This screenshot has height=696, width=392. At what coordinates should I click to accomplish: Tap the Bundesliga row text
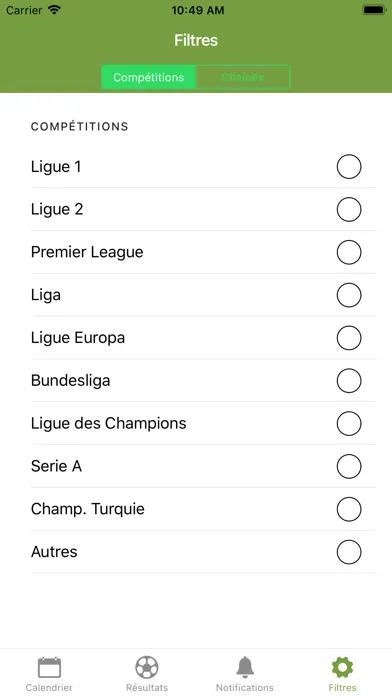(71, 381)
